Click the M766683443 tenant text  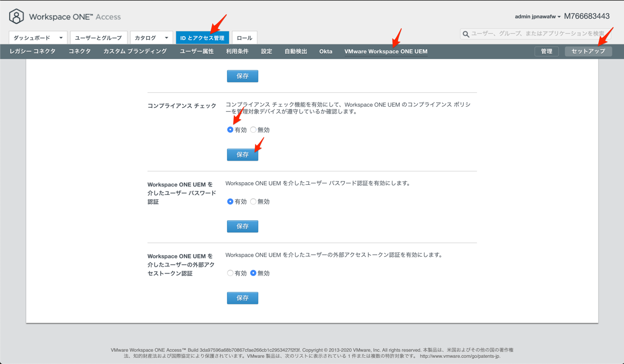586,16
